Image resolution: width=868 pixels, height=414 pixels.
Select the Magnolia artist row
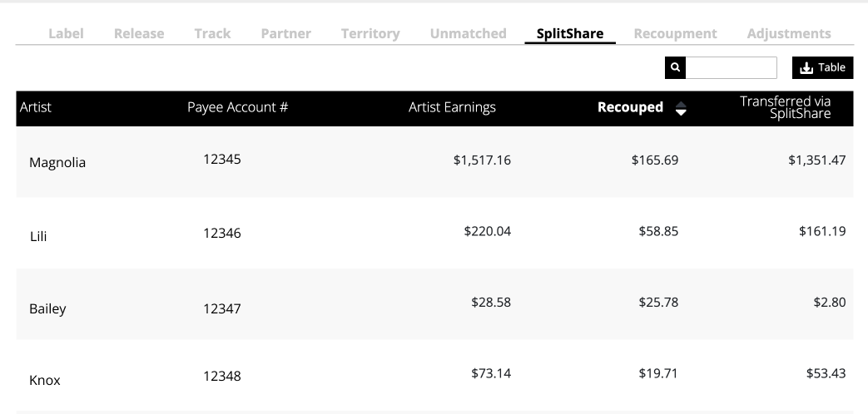(x=434, y=161)
